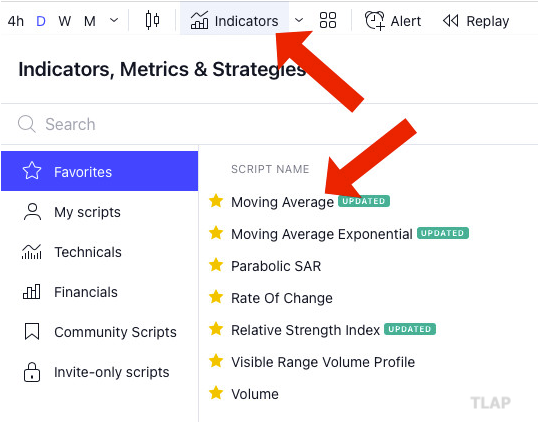Click UPDATED badge beside Moving Average Exponential
The width and height of the screenshot is (538, 422).
pos(443,233)
